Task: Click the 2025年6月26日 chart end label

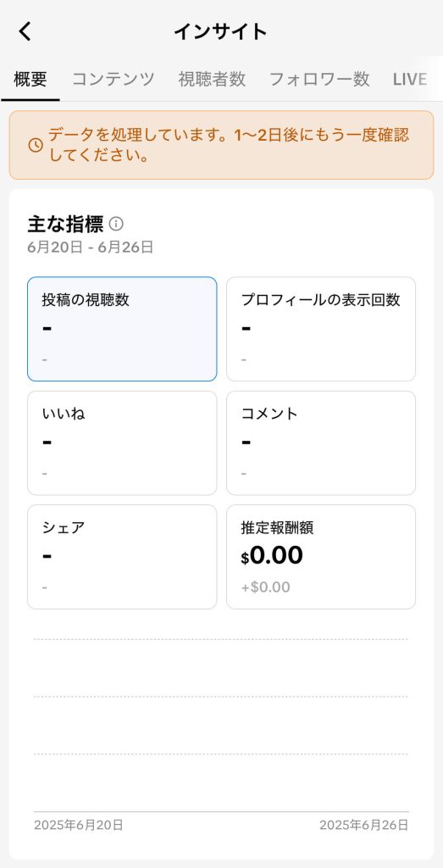Action: click(364, 826)
